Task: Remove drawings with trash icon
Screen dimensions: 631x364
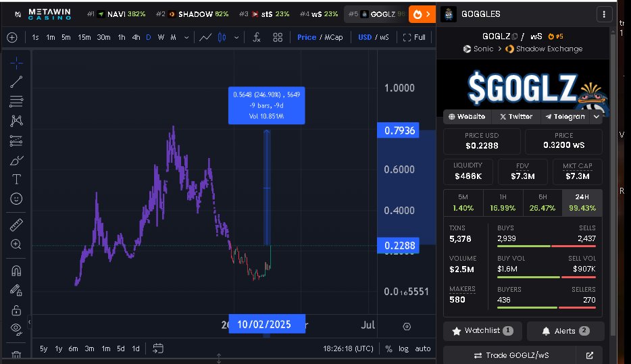Action: (16, 355)
